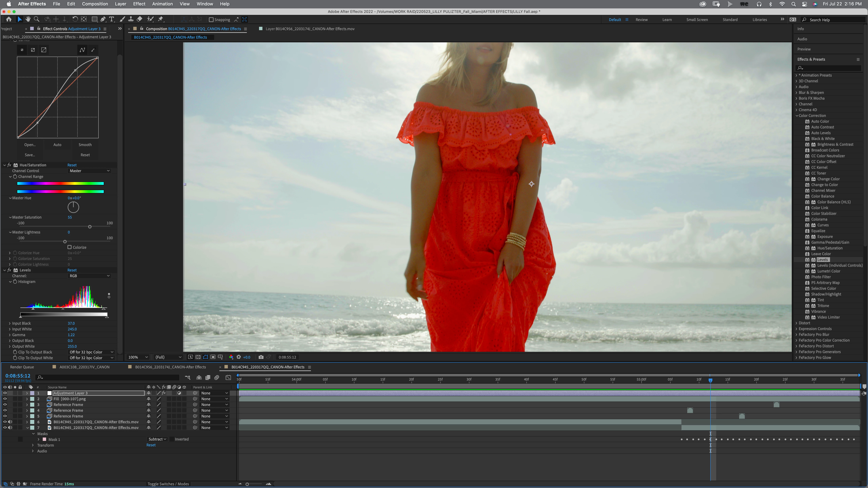Check the Colorize checkbox
The height and width of the screenshot is (488, 868).
(70, 247)
